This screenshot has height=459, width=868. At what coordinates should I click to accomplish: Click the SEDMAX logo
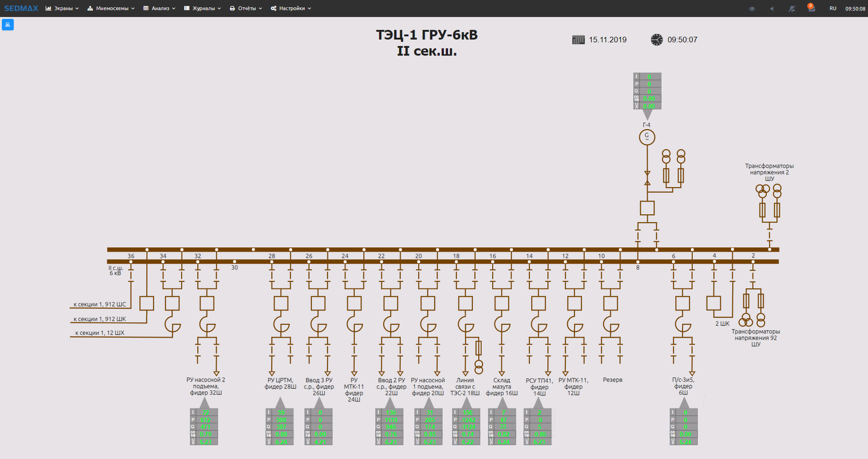pyautogui.click(x=21, y=8)
